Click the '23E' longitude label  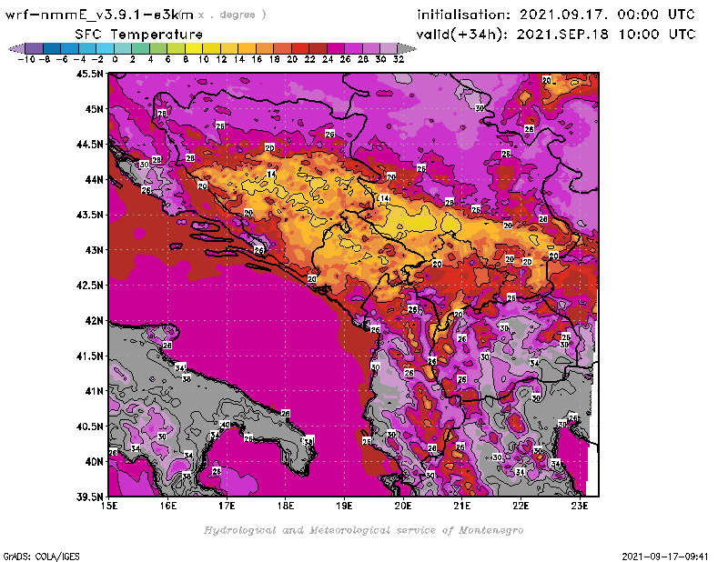click(580, 506)
